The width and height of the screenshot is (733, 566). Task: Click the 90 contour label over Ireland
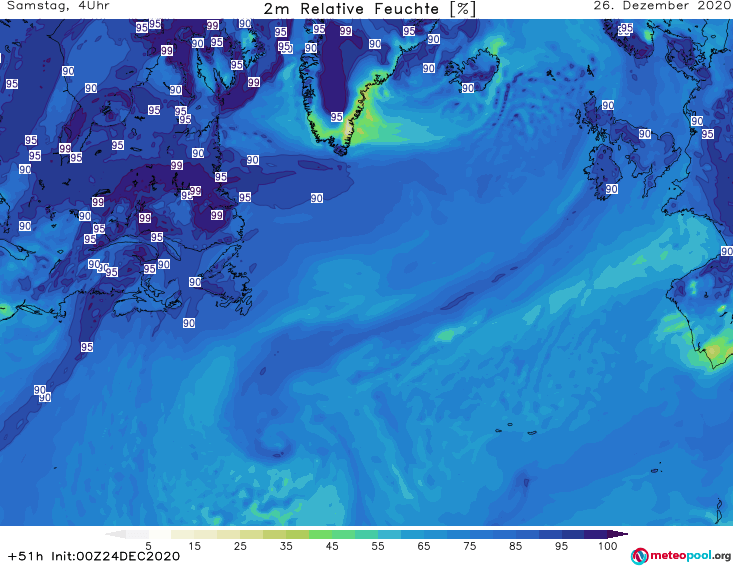611,189
